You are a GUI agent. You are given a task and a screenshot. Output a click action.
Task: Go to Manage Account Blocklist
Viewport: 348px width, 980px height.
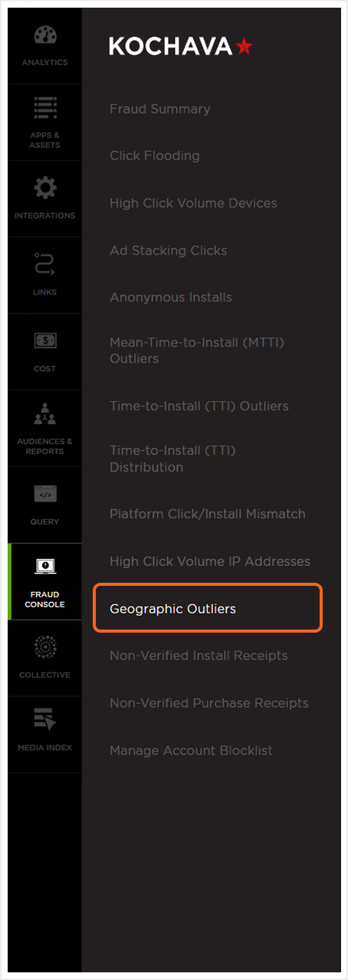(x=191, y=751)
